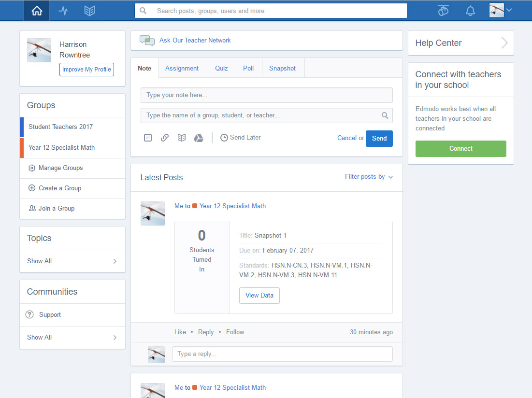Click the Create a Group plus icon
This screenshot has width=532, height=398.
pyautogui.click(x=32, y=188)
